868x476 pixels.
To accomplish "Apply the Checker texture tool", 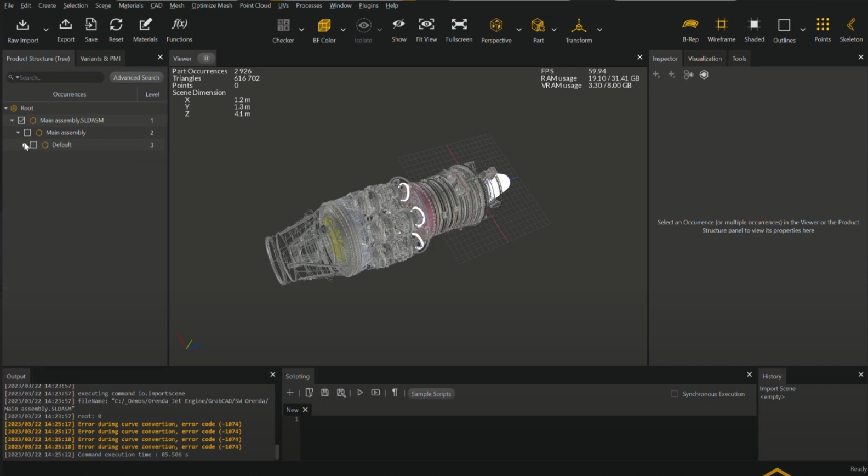I will click(283, 25).
